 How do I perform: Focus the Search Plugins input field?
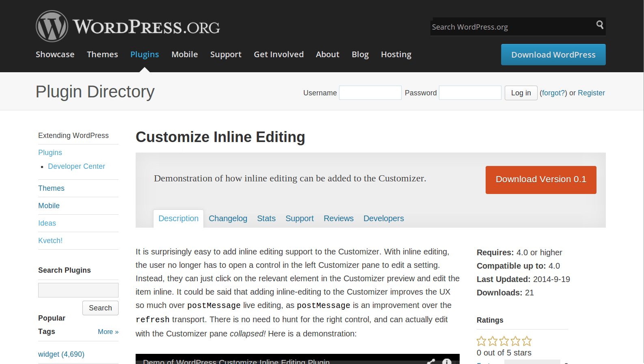[78, 290]
